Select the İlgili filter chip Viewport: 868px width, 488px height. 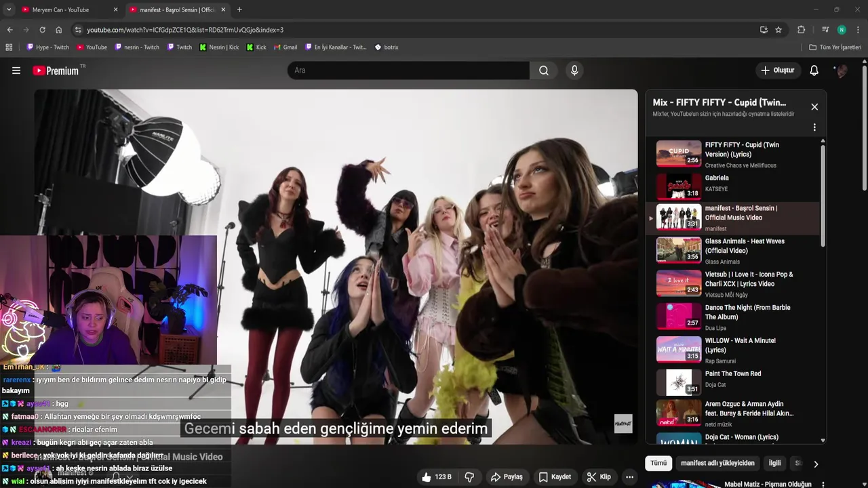[774, 464]
